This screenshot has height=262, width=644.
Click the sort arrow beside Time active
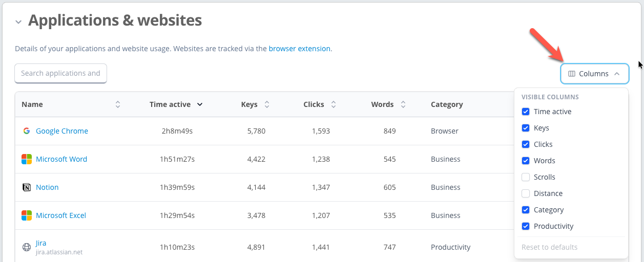(x=200, y=104)
